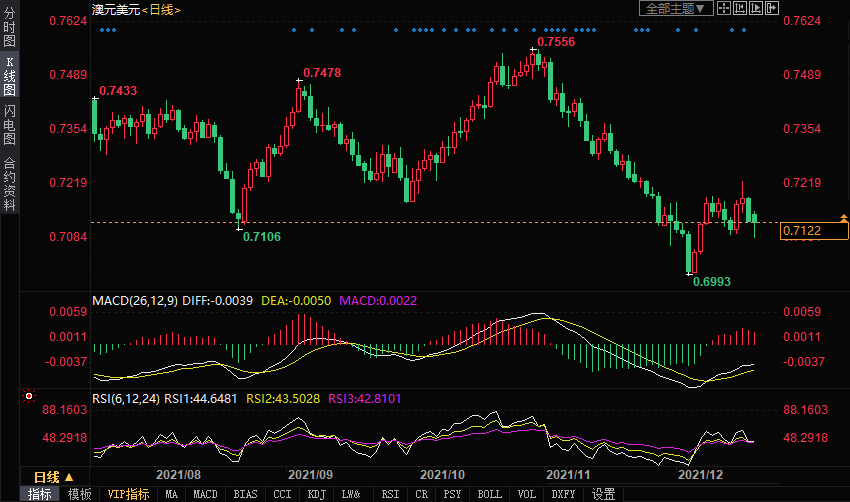Toggle the KDJ indicator
The height and width of the screenshot is (502, 850).
tap(316, 494)
